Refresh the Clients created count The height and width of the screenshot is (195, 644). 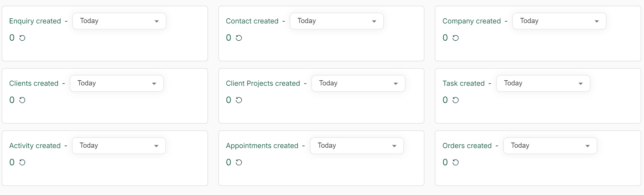point(22,100)
